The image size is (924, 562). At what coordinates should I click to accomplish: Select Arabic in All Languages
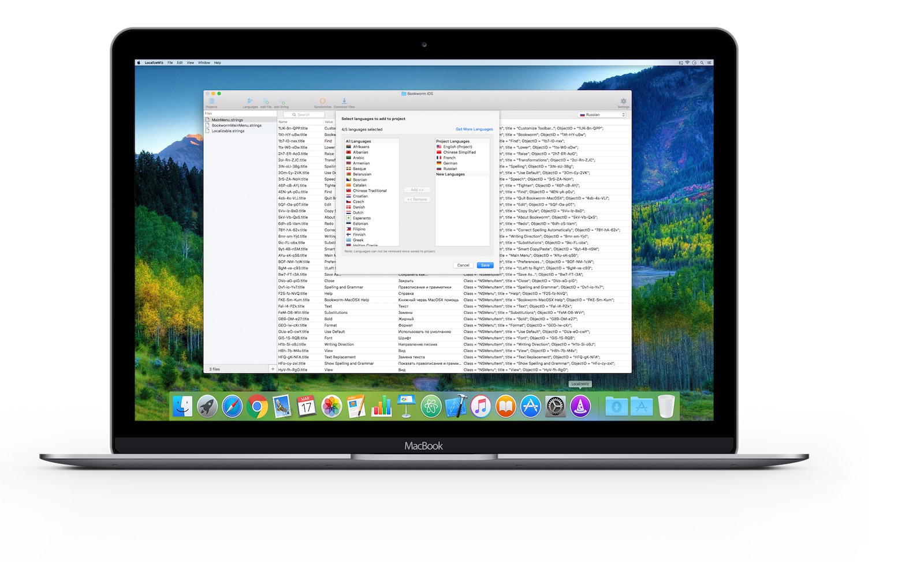[x=372, y=158]
